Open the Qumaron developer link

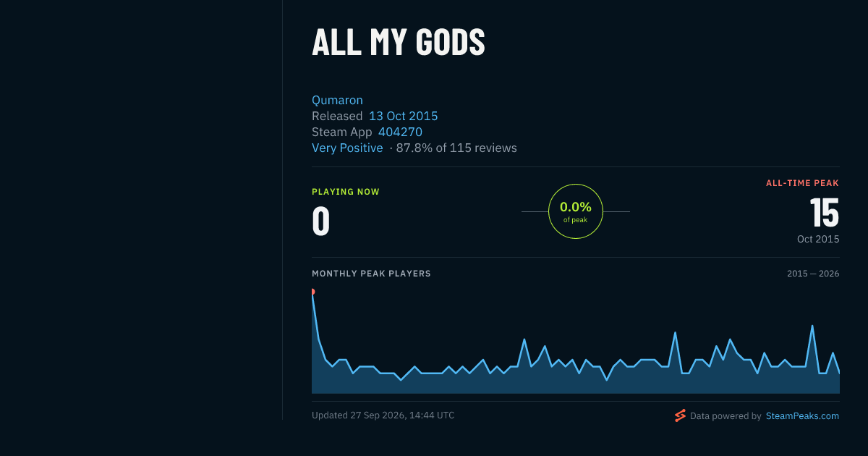[337, 100]
